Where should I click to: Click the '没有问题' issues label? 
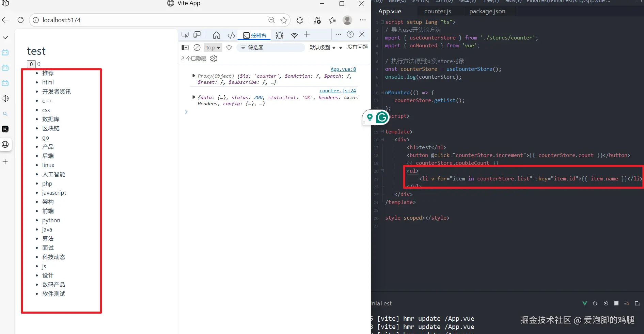[357, 47]
